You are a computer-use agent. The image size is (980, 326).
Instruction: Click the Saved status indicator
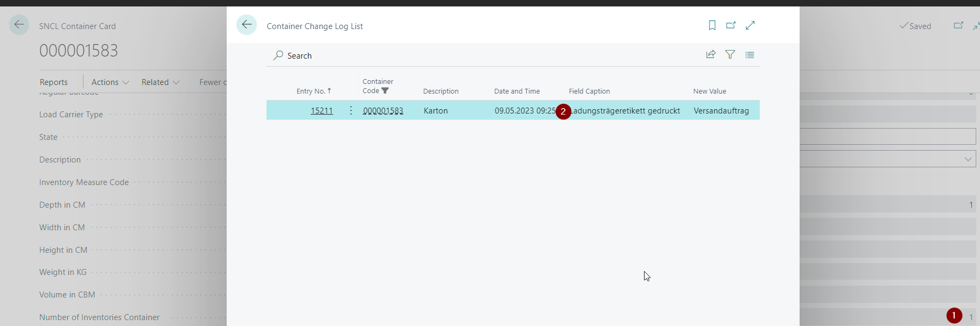[915, 26]
